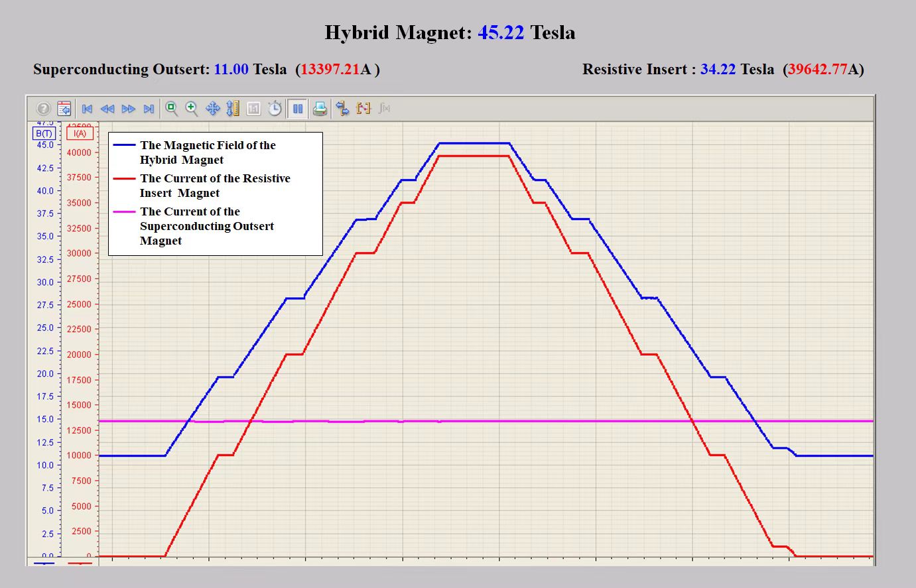Click the magenta line swatch in legend

[x=124, y=211]
